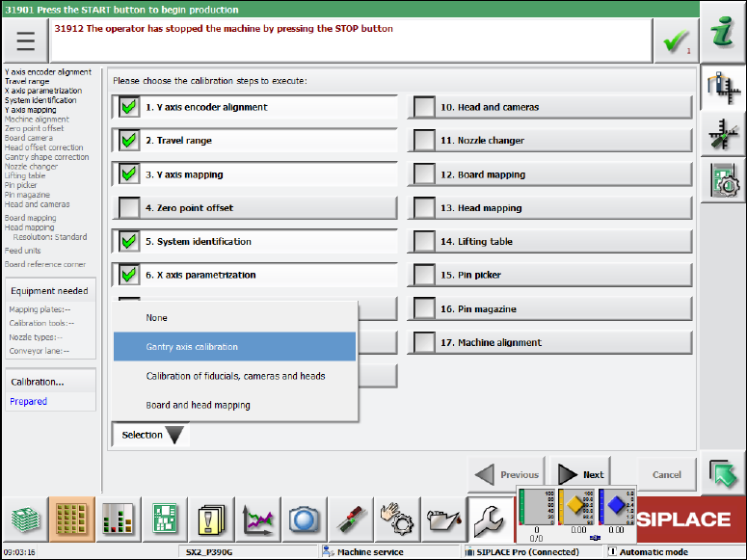Collapse the Selection dropdown
The image size is (747, 560).
point(151,435)
